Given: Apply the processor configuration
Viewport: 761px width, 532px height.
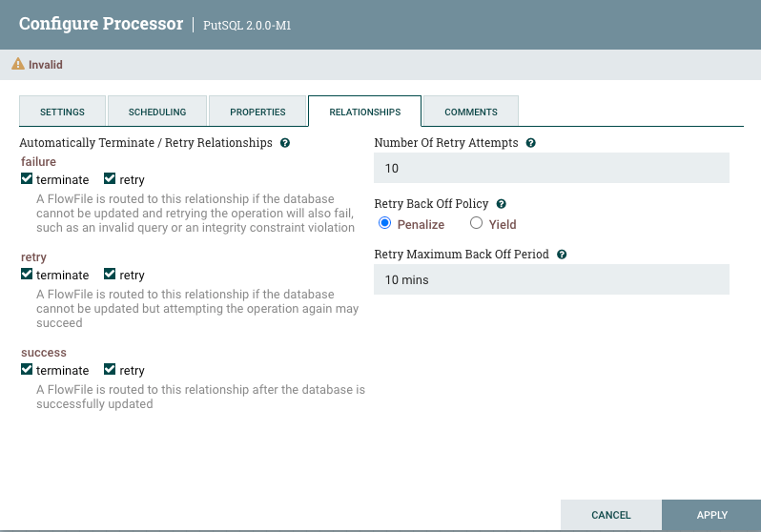Looking at the screenshot, I should point(711,515).
